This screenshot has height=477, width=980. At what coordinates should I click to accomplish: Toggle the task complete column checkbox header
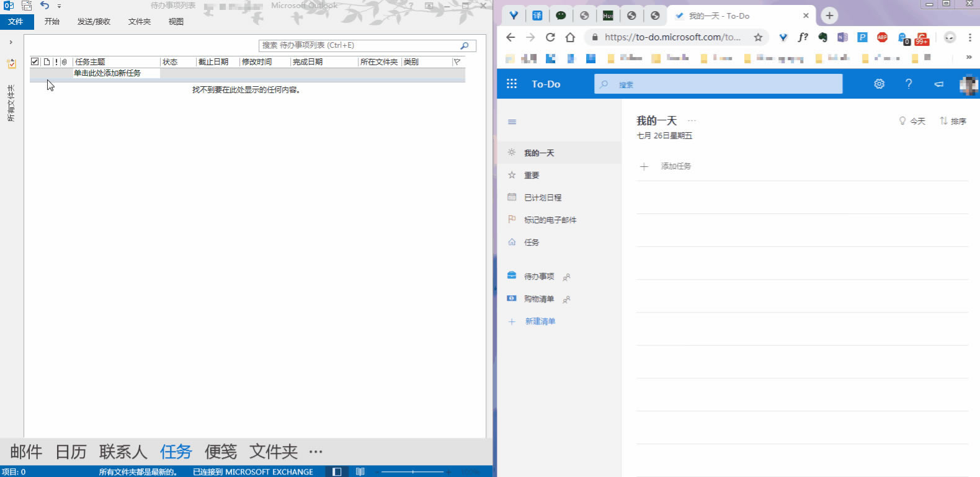point(35,62)
